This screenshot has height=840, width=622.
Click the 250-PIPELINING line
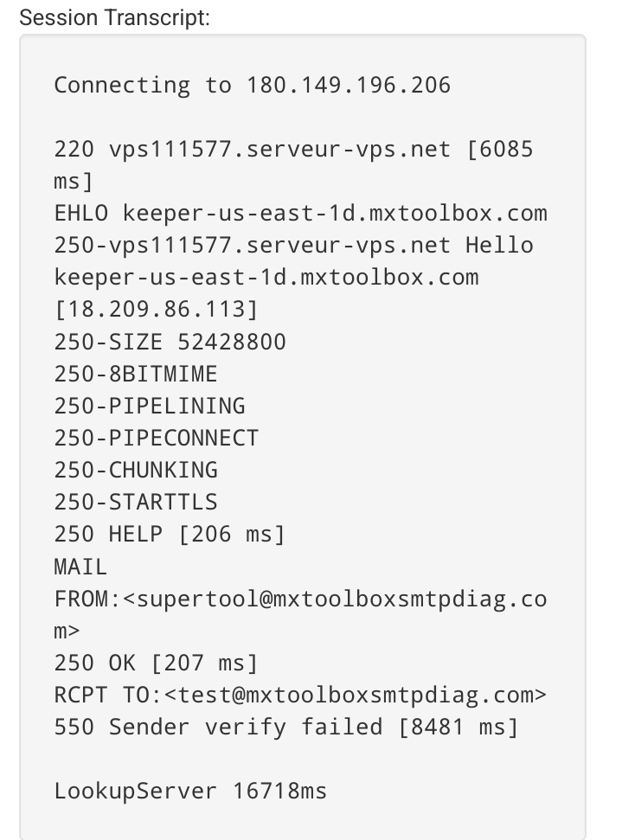click(150, 406)
